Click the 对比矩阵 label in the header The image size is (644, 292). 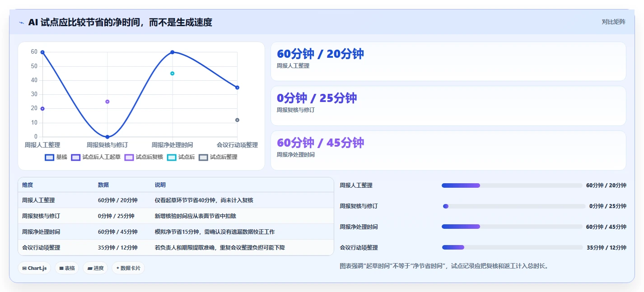coord(614,22)
